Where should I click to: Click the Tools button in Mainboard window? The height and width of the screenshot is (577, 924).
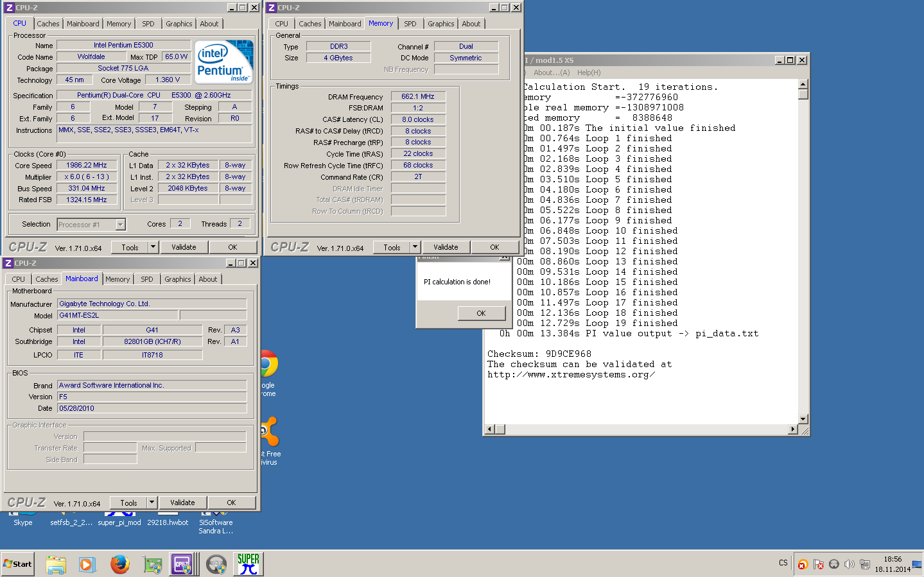pyautogui.click(x=129, y=503)
